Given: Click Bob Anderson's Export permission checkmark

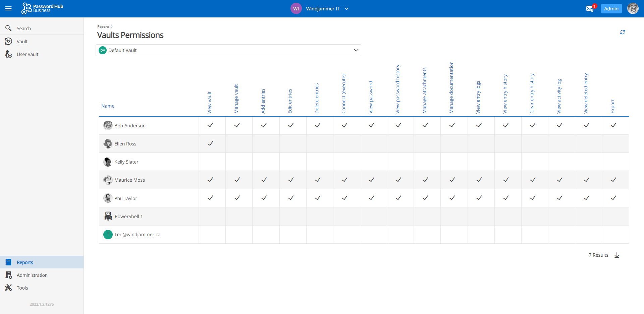Looking at the screenshot, I should [613, 125].
